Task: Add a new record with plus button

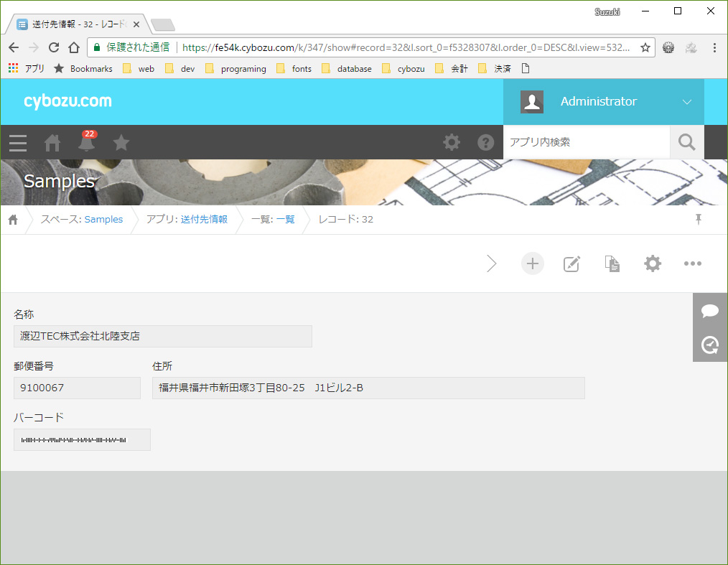Action: pos(533,263)
